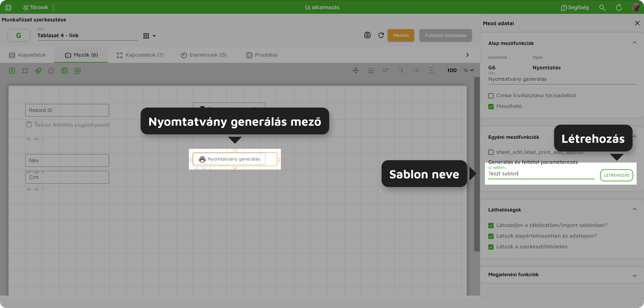Viewport: 644px width, 308px height.
Task: Toggle Látszik alapértelmezetten az adatlapon checkbox
Action: click(491, 236)
